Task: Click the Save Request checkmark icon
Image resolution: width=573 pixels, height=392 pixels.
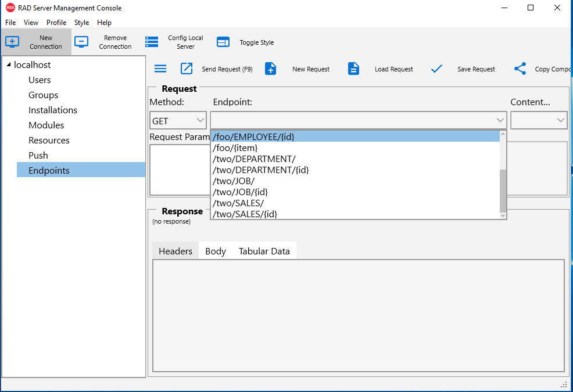Action: tap(436, 69)
